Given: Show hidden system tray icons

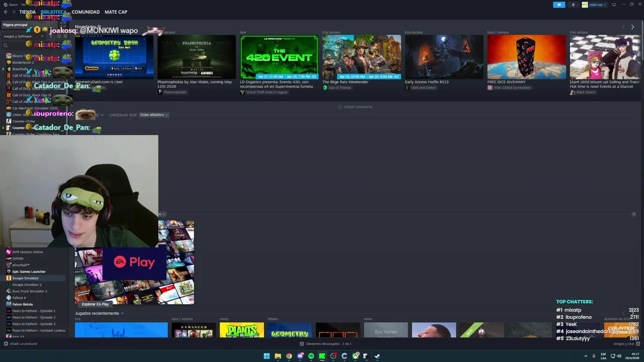Looking at the screenshot, I should click(x=586, y=356).
